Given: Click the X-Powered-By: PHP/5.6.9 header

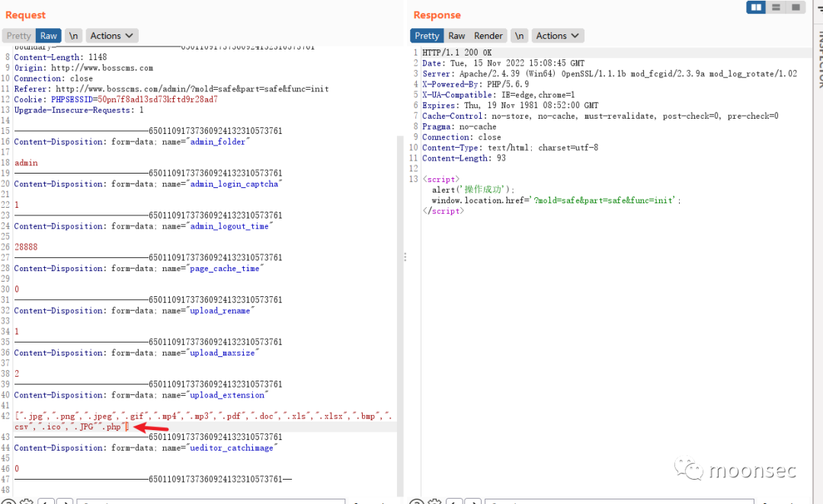Looking at the screenshot, I should coord(476,84).
